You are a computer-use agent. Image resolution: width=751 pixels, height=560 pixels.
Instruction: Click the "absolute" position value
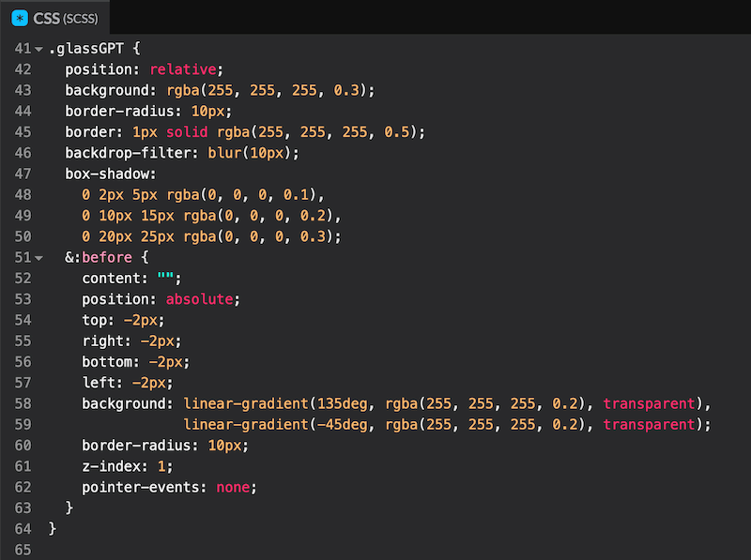click(x=203, y=299)
